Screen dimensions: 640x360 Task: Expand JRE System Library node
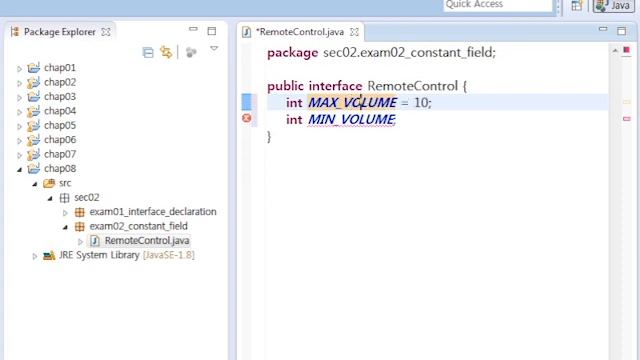coord(35,256)
